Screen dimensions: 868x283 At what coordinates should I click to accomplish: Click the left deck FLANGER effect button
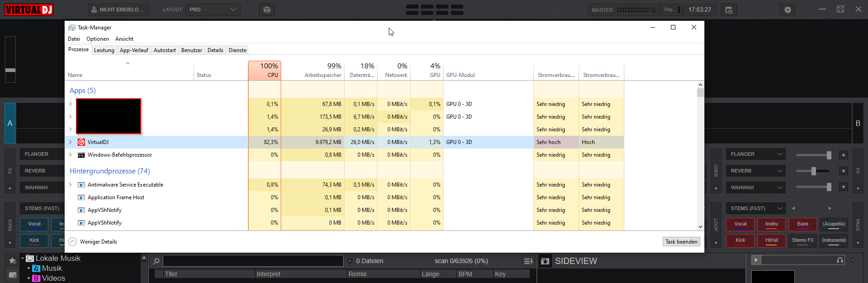[x=41, y=154]
